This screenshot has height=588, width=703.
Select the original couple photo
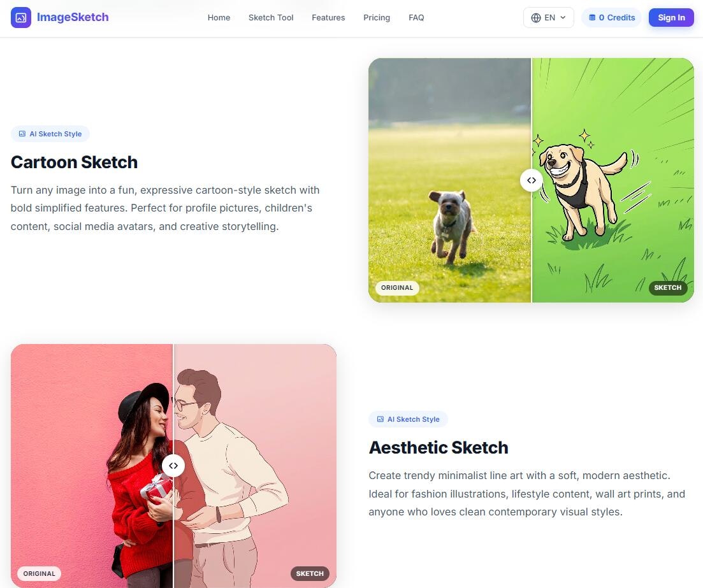[92, 466]
